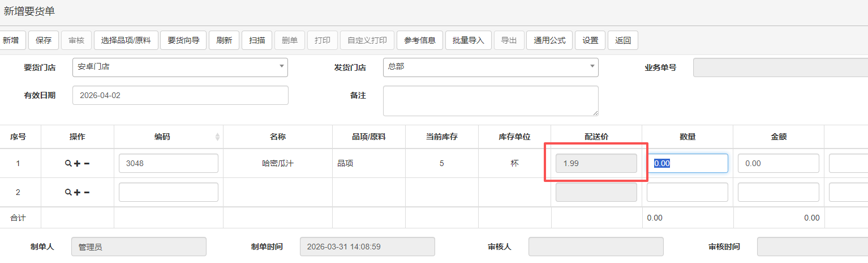Open the 要货门店 dropdown
Screen dimensions: 868x263
(180, 67)
